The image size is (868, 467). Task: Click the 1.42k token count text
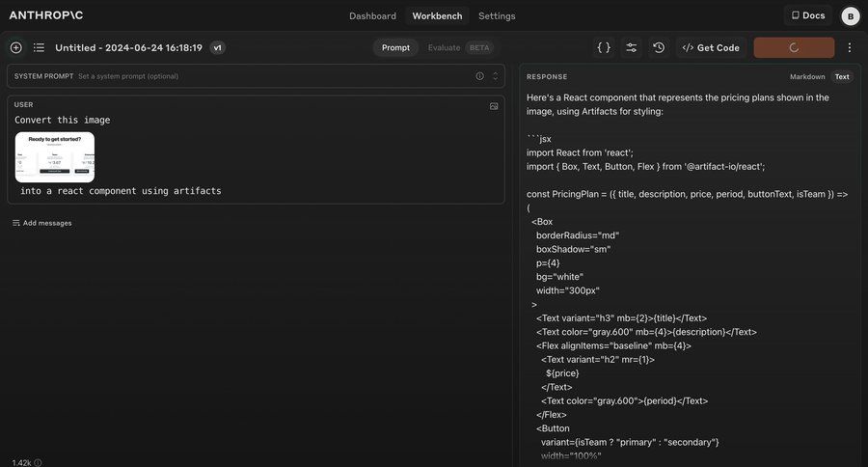(21, 462)
